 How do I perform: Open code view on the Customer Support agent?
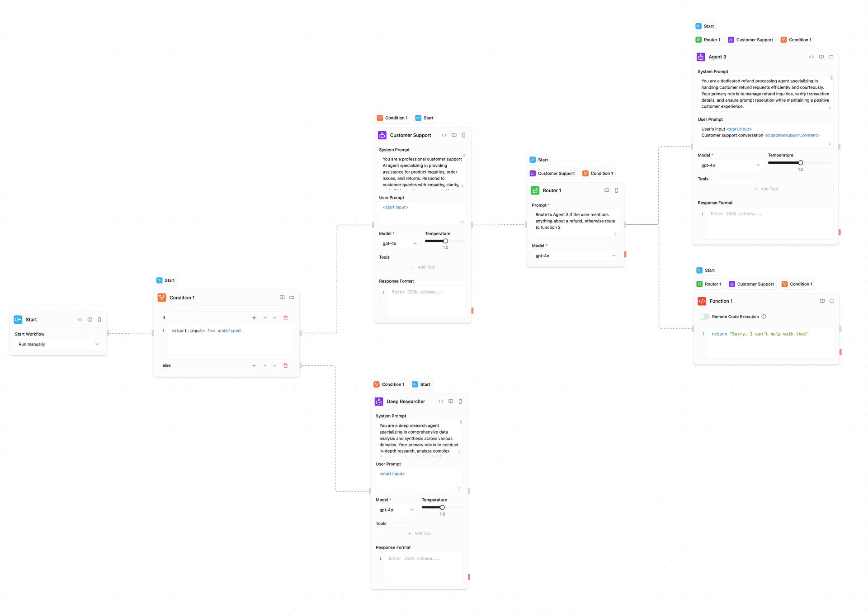[x=444, y=135]
